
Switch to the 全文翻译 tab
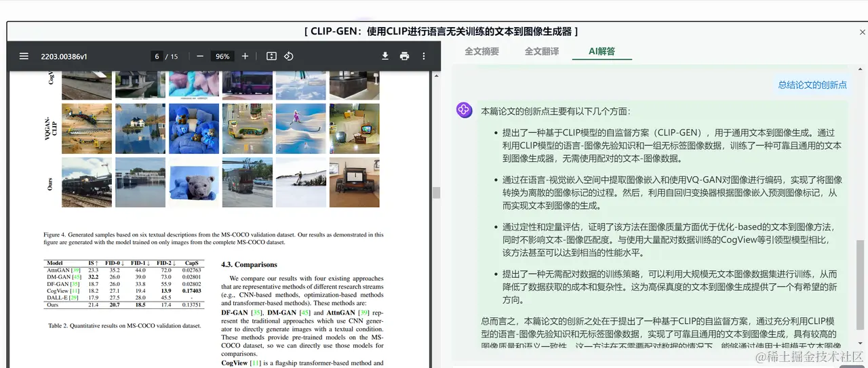pos(542,51)
